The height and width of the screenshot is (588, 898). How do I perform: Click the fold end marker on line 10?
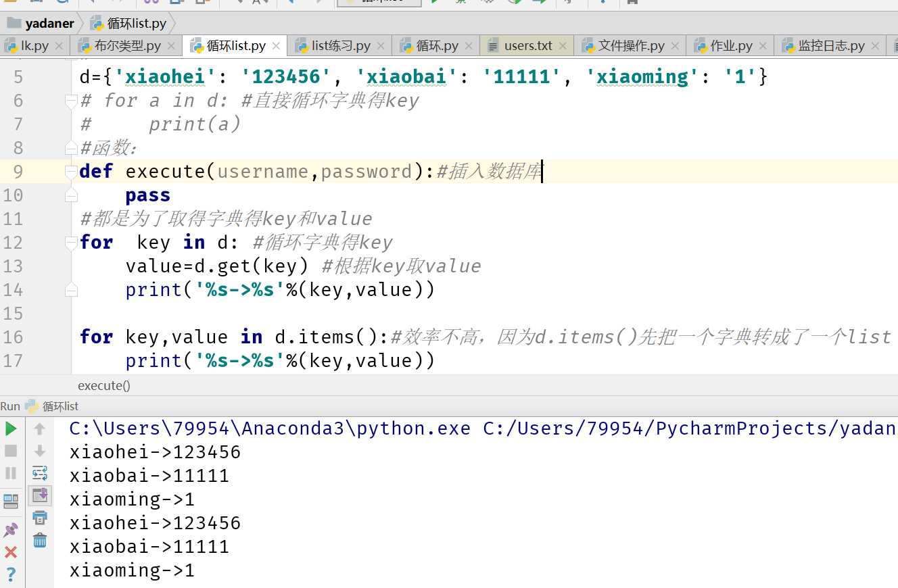(x=71, y=195)
